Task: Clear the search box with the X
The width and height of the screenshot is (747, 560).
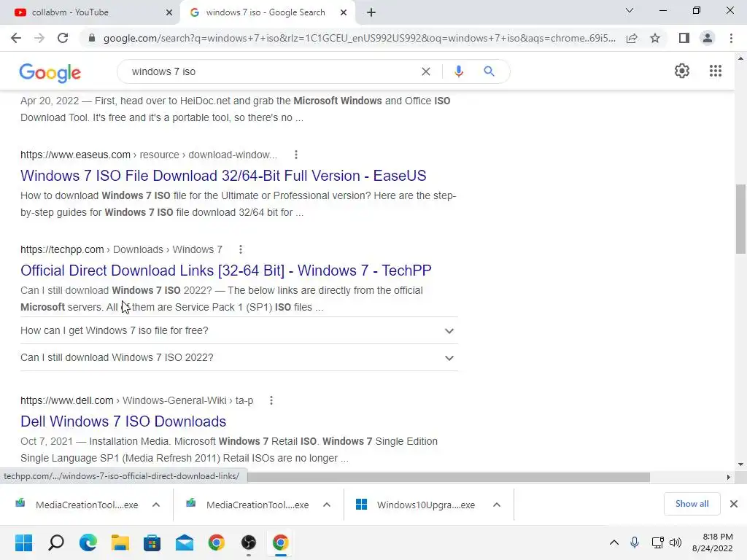Action: [x=426, y=71]
